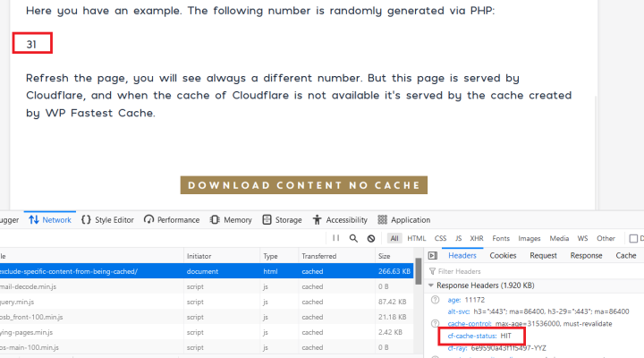Pause network recording
644x358 pixels.
pyautogui.click(x=336, y=238)
